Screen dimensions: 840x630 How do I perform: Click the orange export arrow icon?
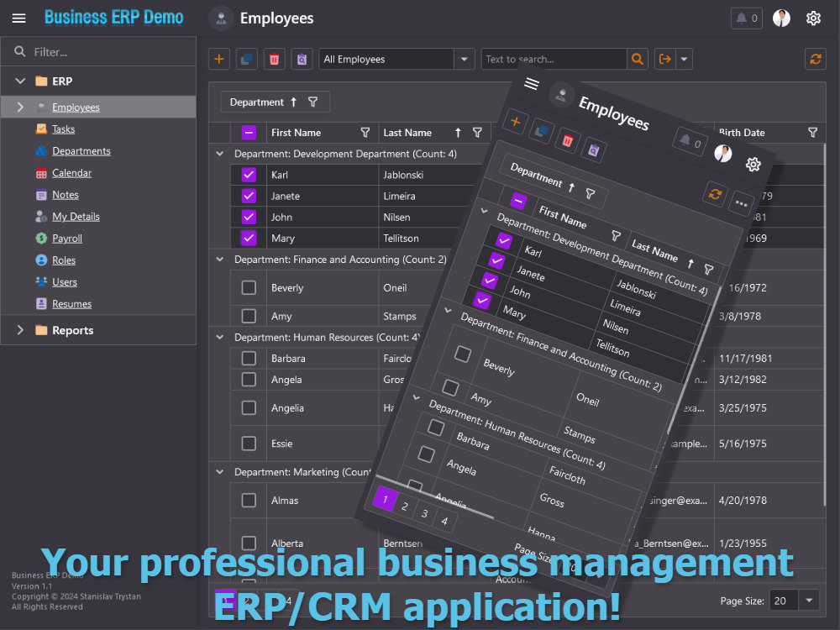(664, 59)
